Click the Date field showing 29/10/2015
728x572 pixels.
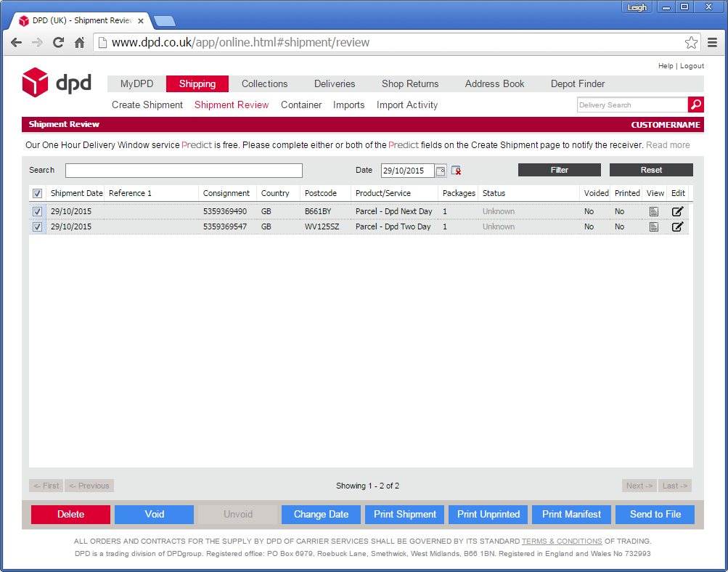coord(408,171)
